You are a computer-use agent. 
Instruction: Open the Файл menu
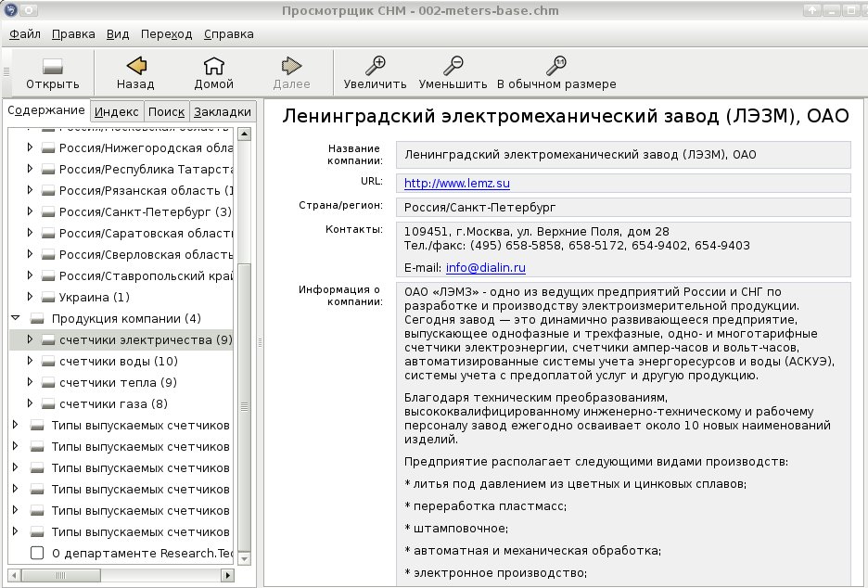pyautogui.click(x=25, y=34)
